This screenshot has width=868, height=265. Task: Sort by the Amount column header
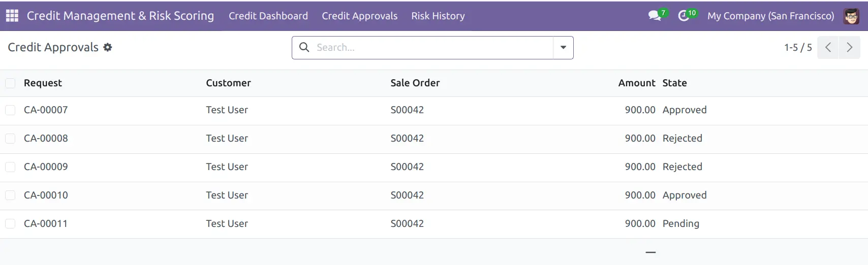tap(637, 83)
